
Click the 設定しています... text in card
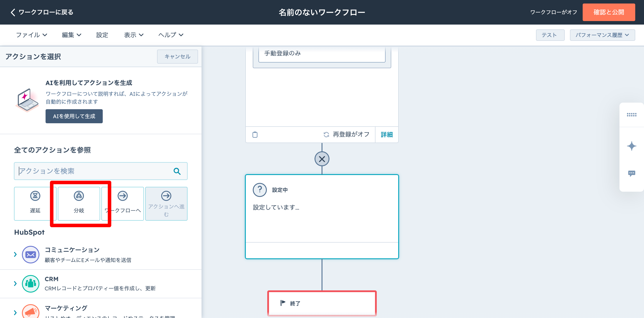pos(276,207)
